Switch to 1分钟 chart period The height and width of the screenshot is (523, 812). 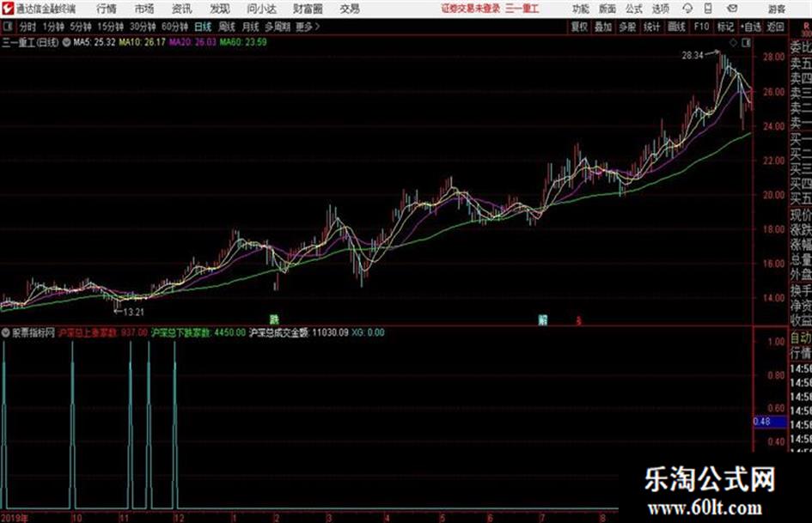(52, 27)
